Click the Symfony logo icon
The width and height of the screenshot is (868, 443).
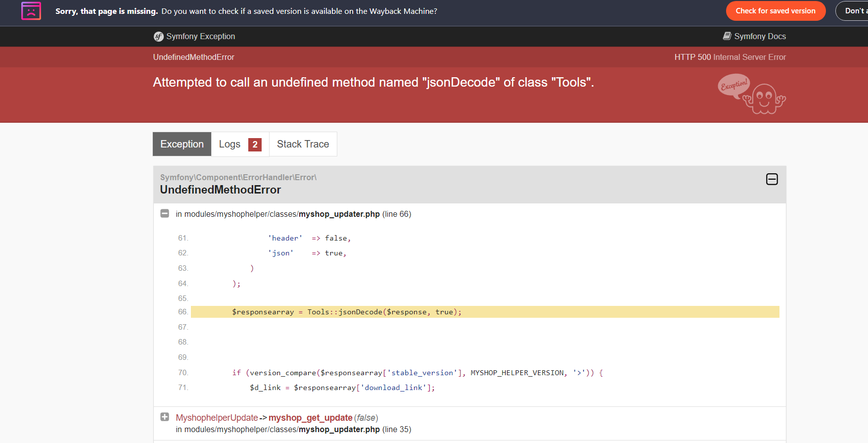click(x=158, y=37)
